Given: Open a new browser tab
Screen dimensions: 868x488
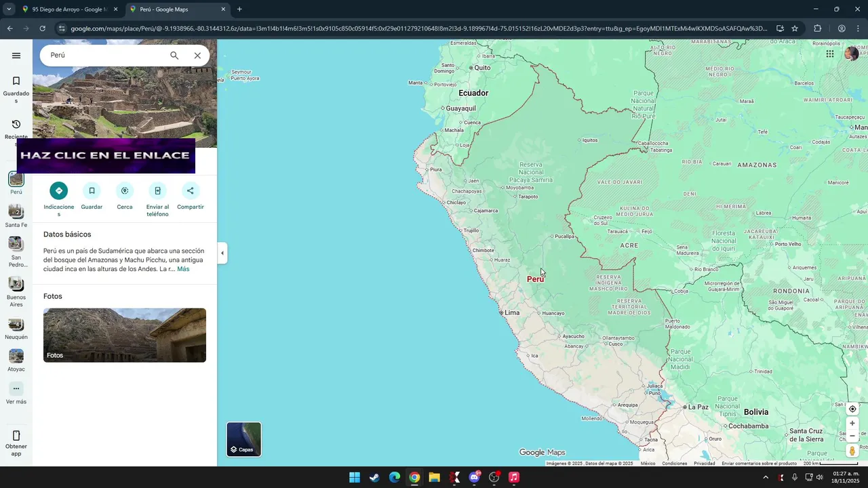Looking at the screenshot, I should pyautogui.click(x=239, y=9).
